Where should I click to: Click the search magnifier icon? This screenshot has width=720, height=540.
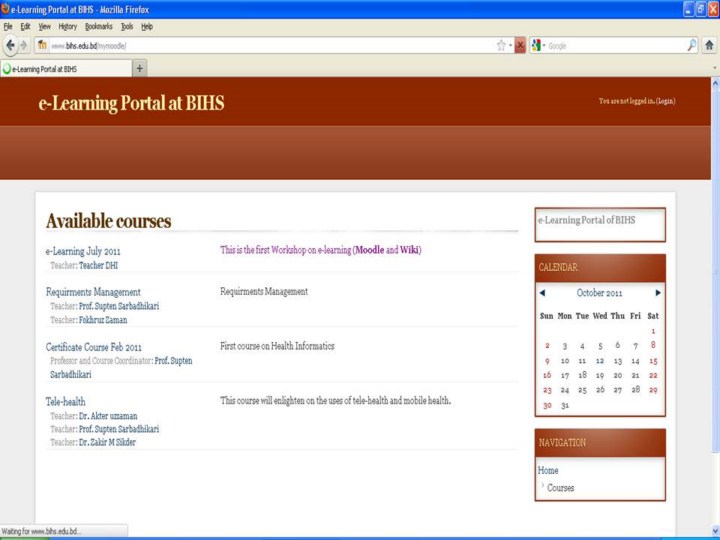point(691,45)
